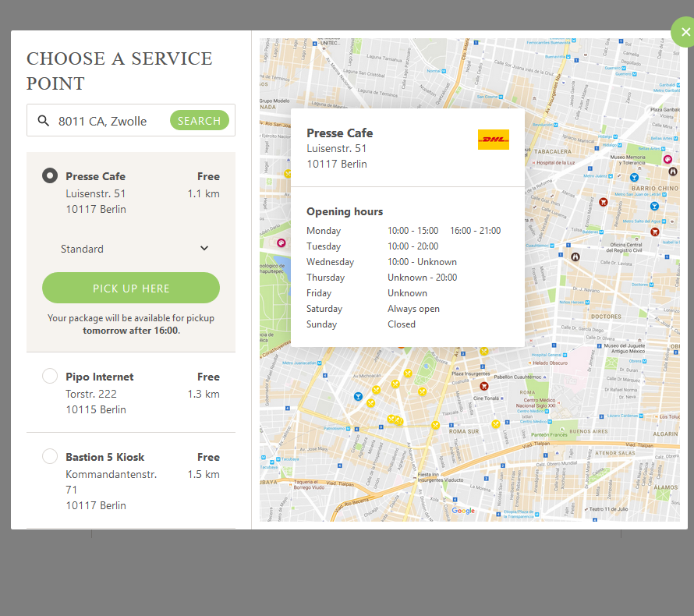Select the Pipo Internet radio button
Image resolution: width=694 pixels, height=616 pixels.
click(x=50, y=376)
